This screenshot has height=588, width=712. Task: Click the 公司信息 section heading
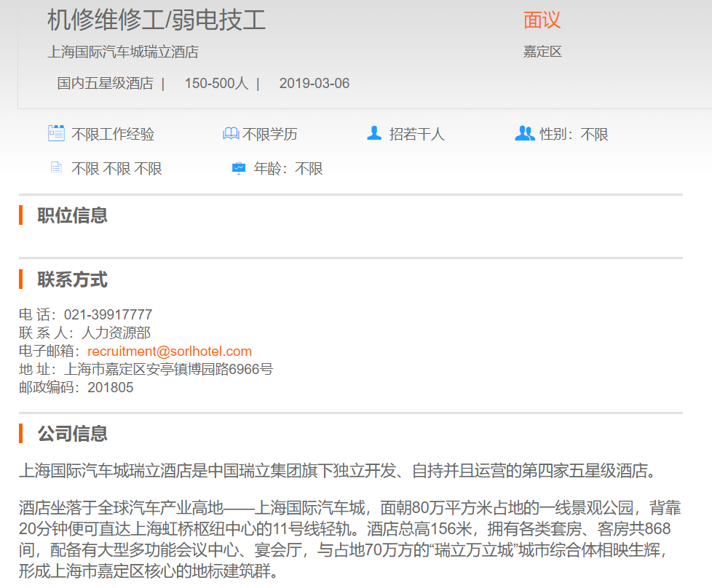click(72, 434)
